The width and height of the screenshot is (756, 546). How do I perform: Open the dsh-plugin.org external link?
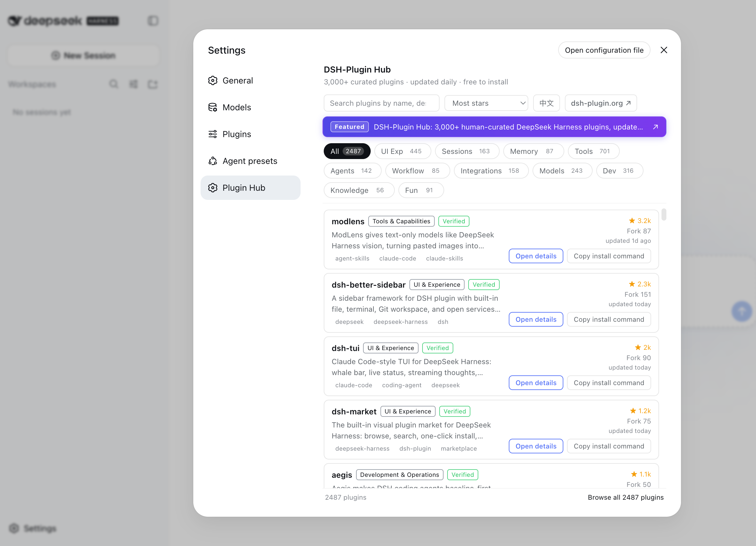pyautogui.click(x=601, y=103)
